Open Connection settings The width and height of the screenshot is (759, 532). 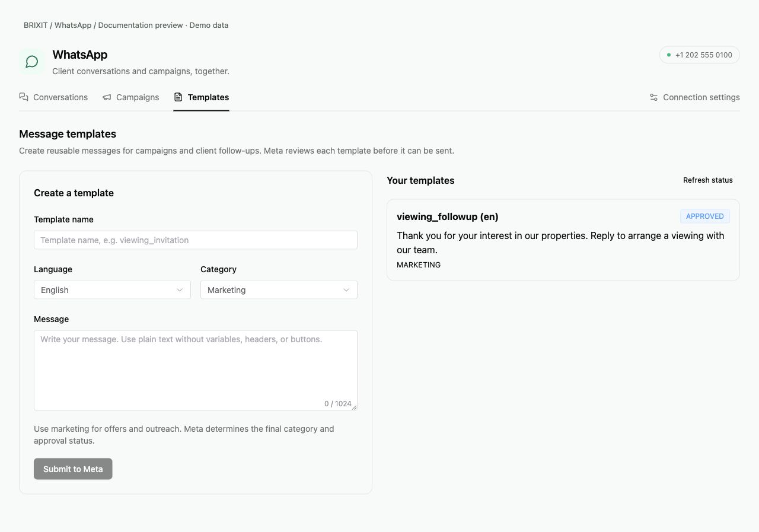(x=694, y=97)
